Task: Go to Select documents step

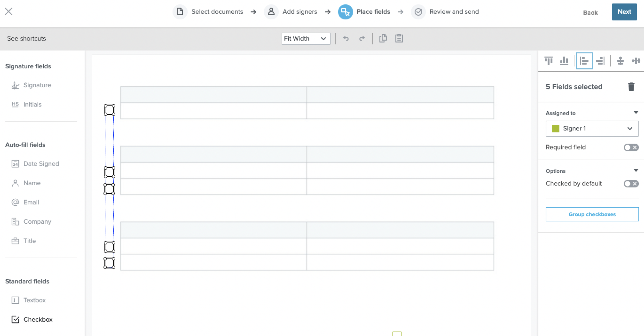Action: point(217,12)
